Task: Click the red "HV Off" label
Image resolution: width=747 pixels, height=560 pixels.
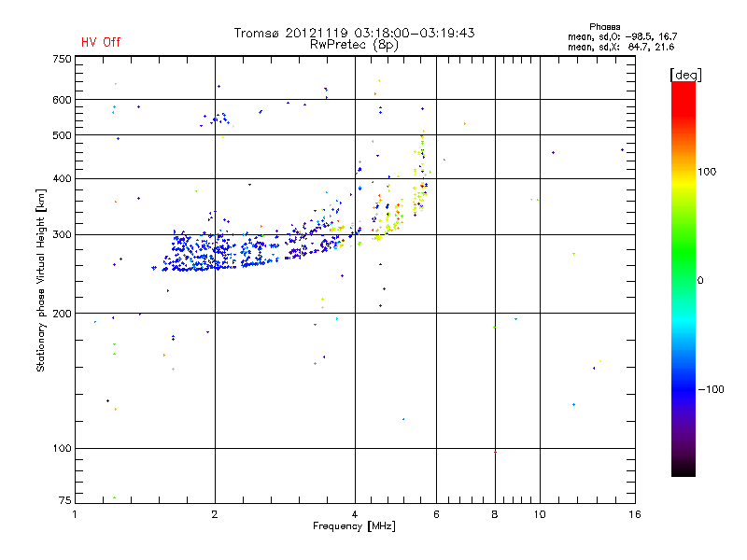Action: [x=101, y=42]
